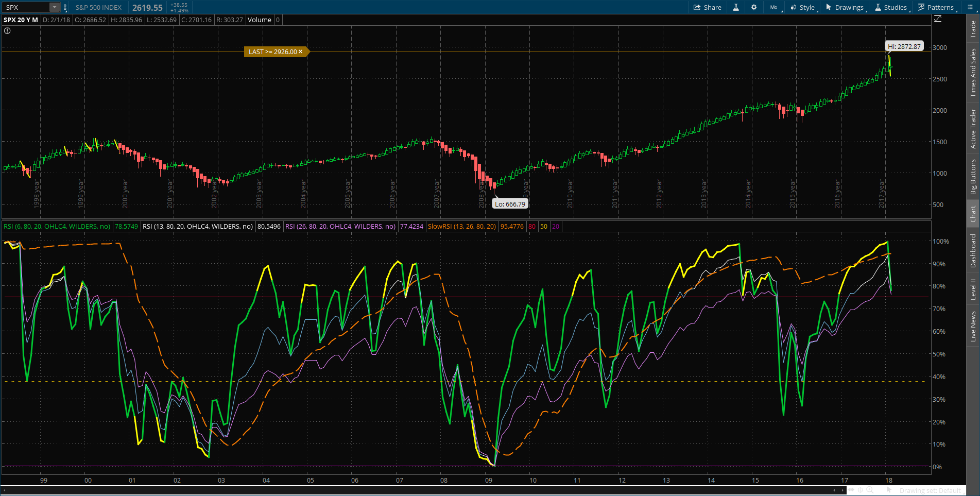Open the Mo timeframe dropdown
Screen dimensions: 980x496
(774, 7)
